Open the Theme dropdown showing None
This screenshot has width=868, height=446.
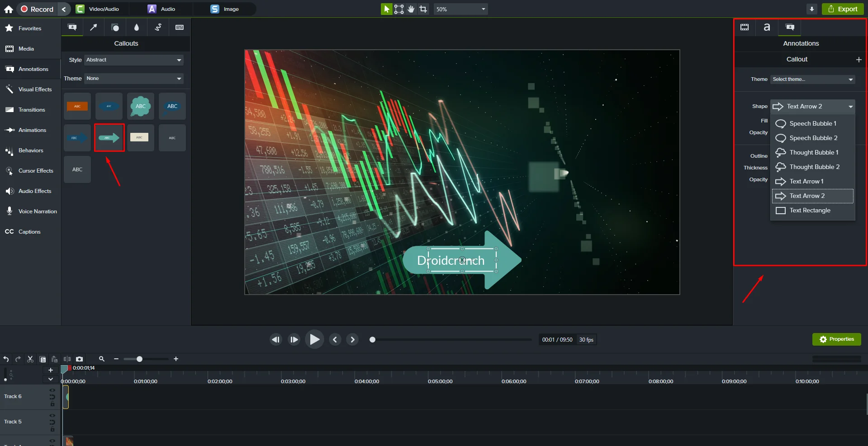(x=134, y=78)
